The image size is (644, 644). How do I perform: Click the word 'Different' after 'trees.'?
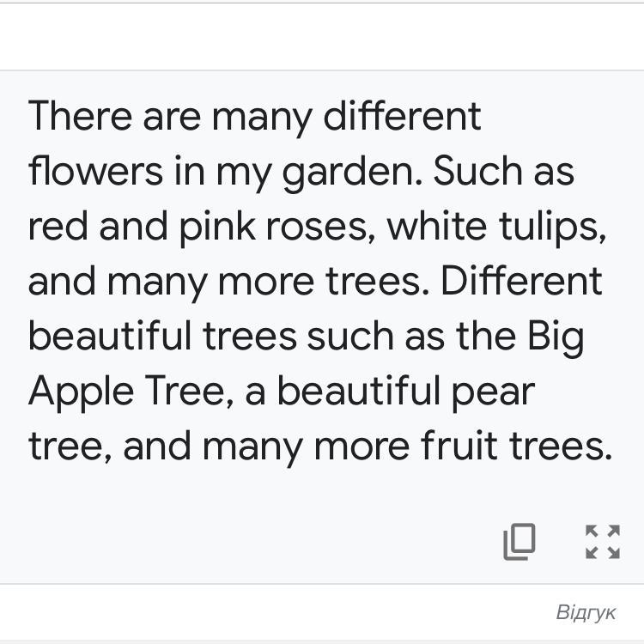coord(522,281)
